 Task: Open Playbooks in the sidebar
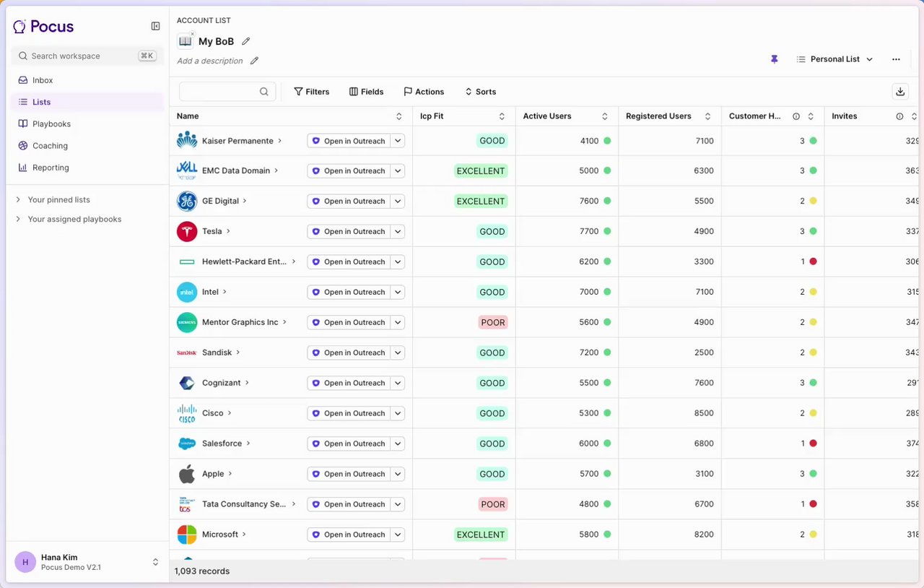pyautogui.click(x=88, y=124)
